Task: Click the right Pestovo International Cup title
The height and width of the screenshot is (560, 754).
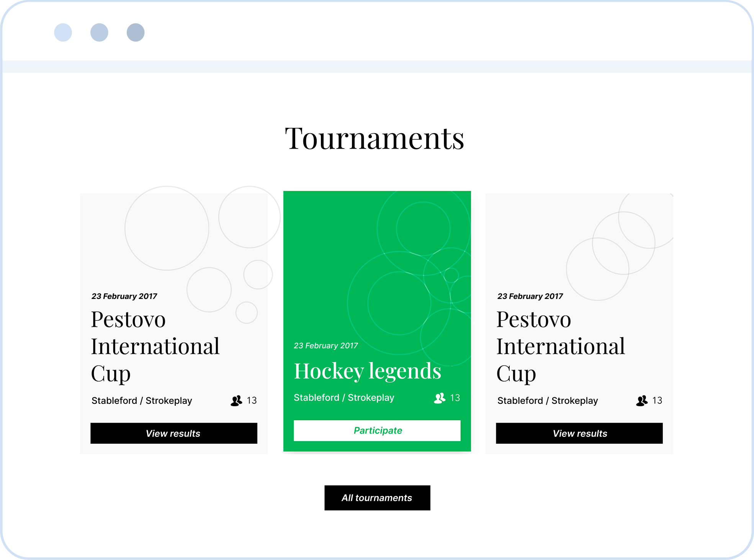Action: coord(561,346)
